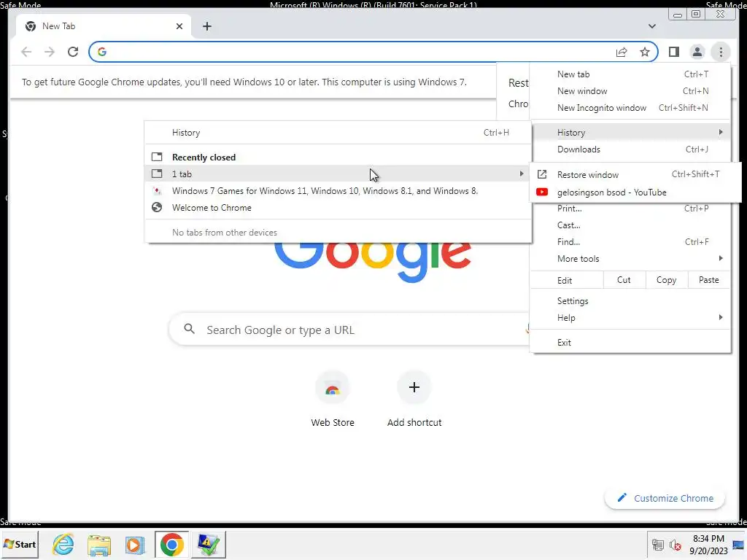Click the muted volume tray icon
The height and width of the screenshot is (560, 747).
point(675,545)
